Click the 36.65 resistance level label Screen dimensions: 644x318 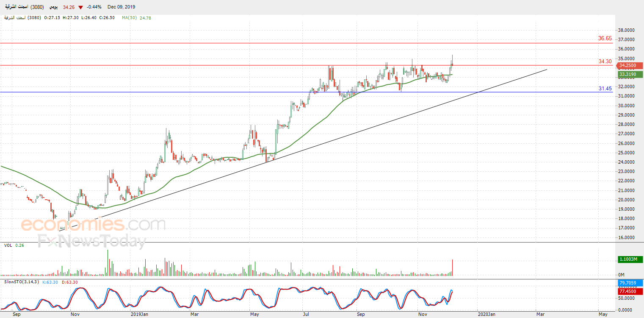point(605,39)
